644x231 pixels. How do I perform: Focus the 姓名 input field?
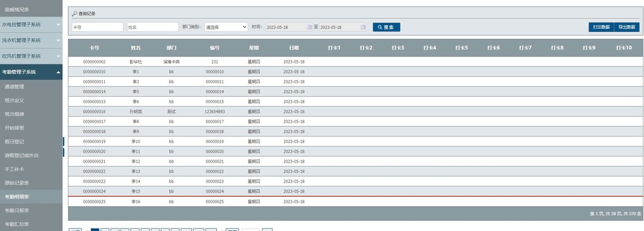pyautogui.click(x=152, y=27)
